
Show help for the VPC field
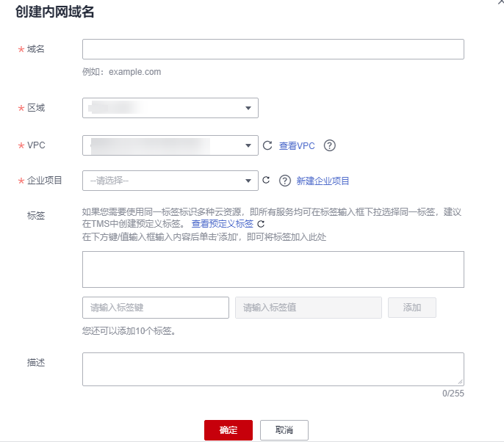click(x=330, y=145)
